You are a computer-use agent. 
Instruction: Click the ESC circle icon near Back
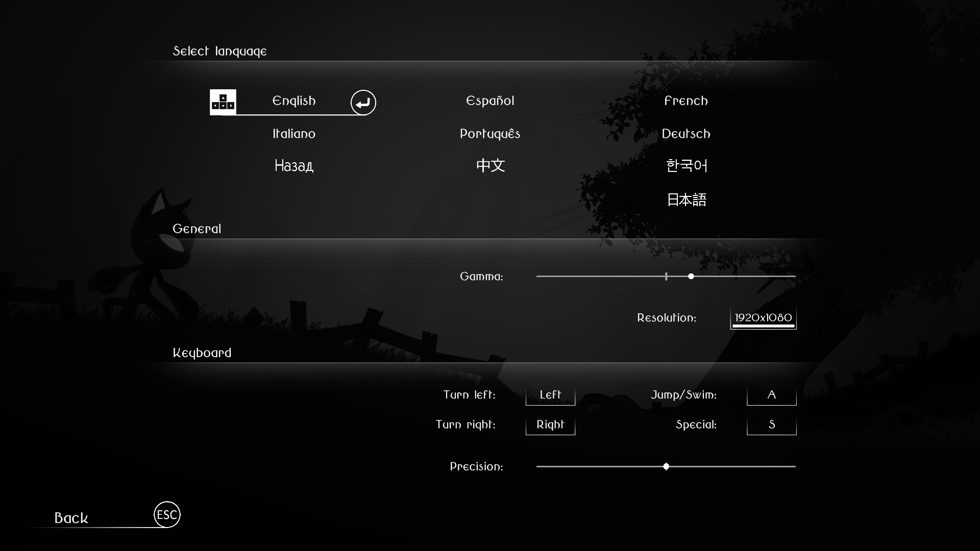[x=166, y=515]
